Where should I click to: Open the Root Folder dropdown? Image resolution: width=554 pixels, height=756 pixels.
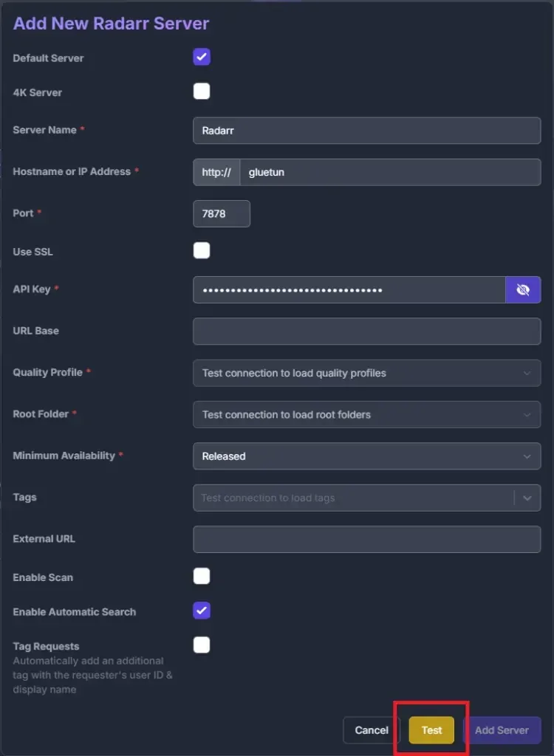(366, 415)
